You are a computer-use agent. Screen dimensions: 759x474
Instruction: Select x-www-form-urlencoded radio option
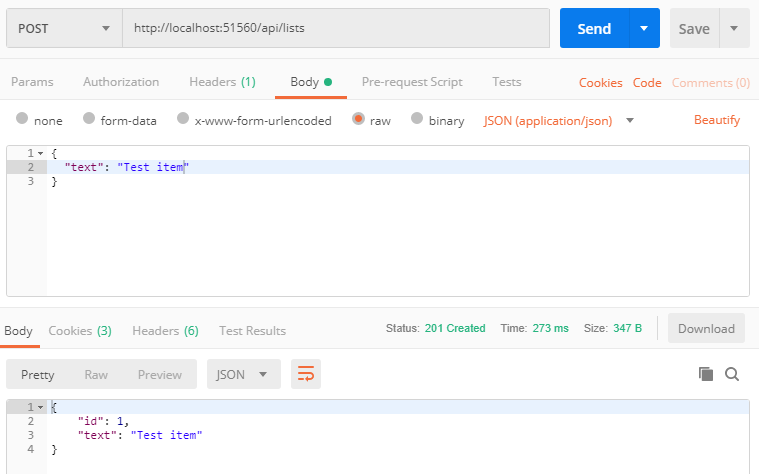183,120
